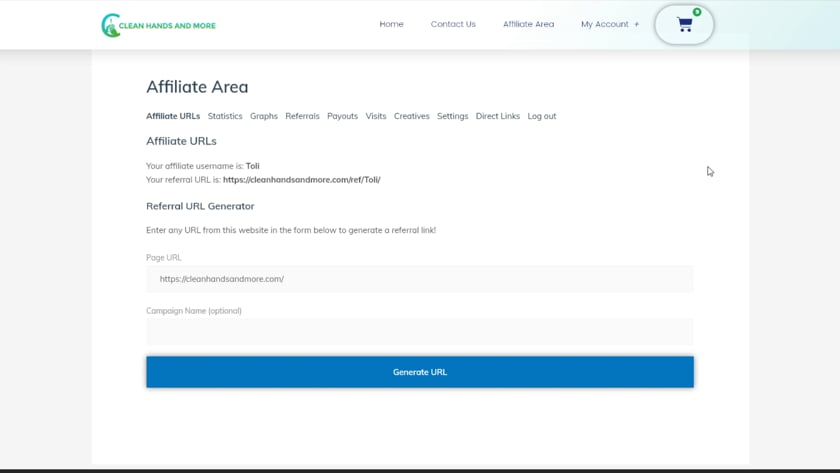This screenshot has height=473, width=840.
Task: Click the Referral URL Generator heading
Action: pyautogui.click(x=200, y=206)
